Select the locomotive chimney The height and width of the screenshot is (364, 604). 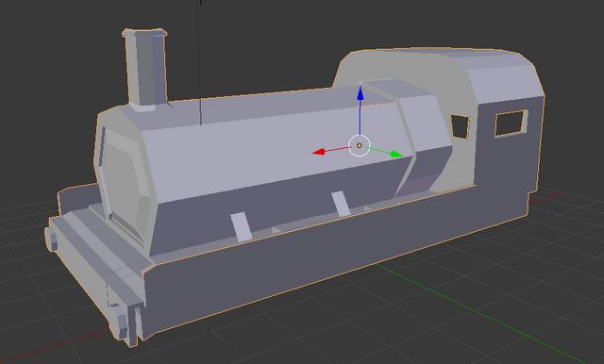146,69
